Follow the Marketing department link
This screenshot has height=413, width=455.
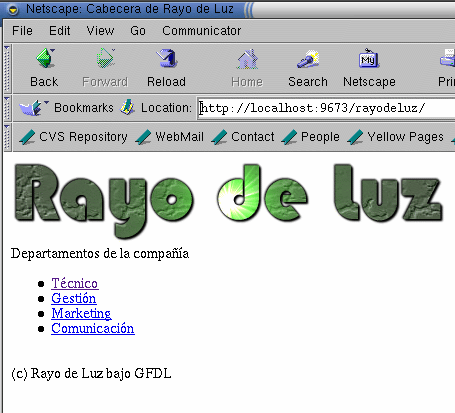[x=81, y=313]
